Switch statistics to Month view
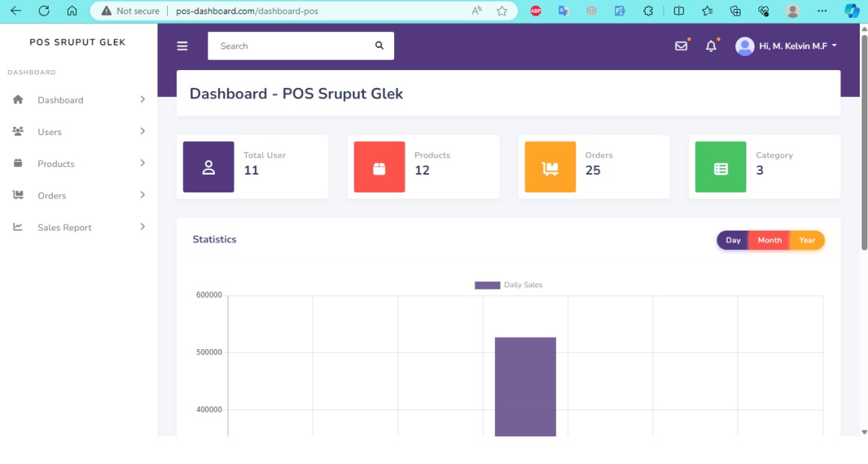868x464 pixels. point(769,240)
